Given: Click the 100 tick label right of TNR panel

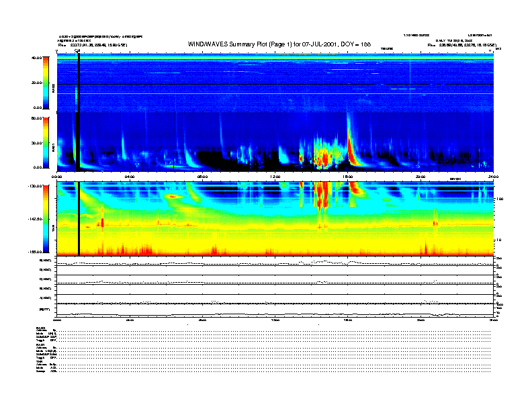Looking at the screenshot, I should (x=500, y=199).
